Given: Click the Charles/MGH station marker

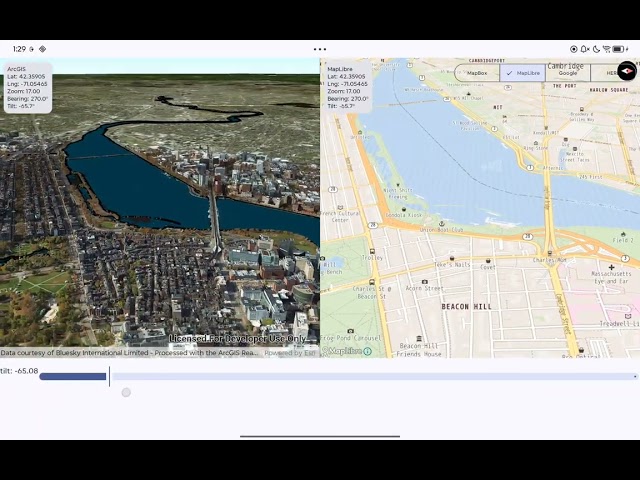Looking at the screenshot, I should [550, 253].
